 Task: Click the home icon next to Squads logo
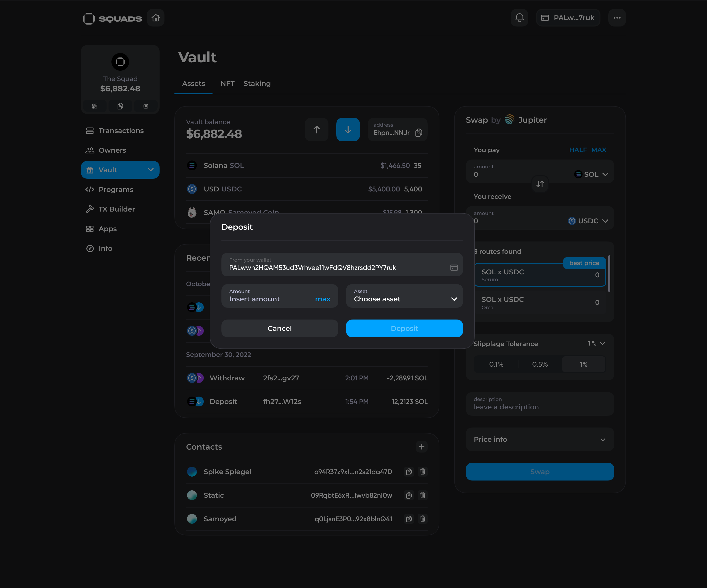156,18
